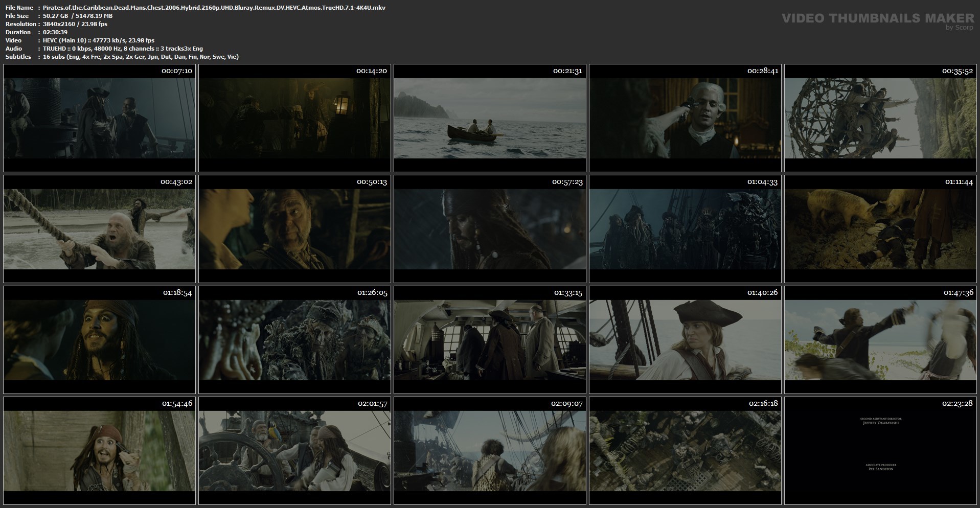Open the thumbnail stamped 00:50:13
Viewport: 980px width, 508px height.
(x=294, y=229)
